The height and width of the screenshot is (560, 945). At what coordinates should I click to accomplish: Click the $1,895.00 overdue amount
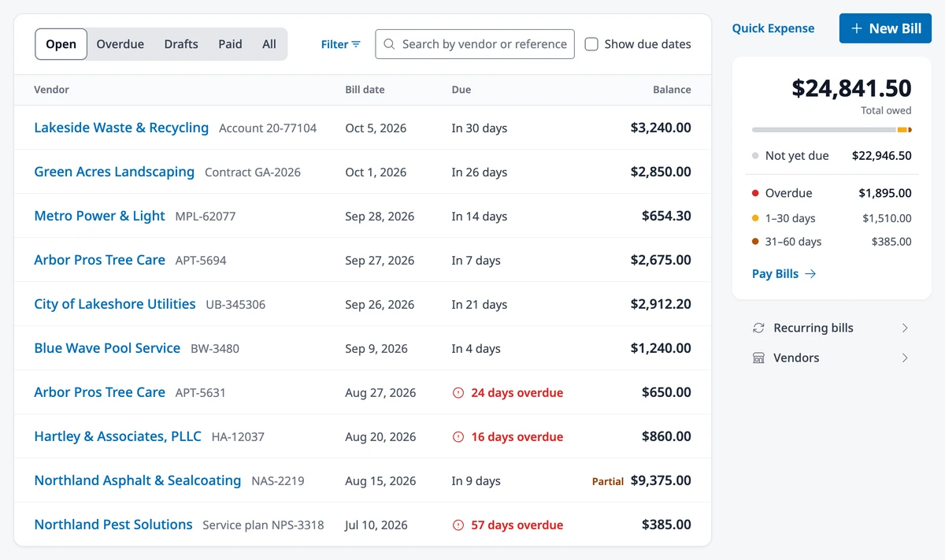click(x=885, y=193)
